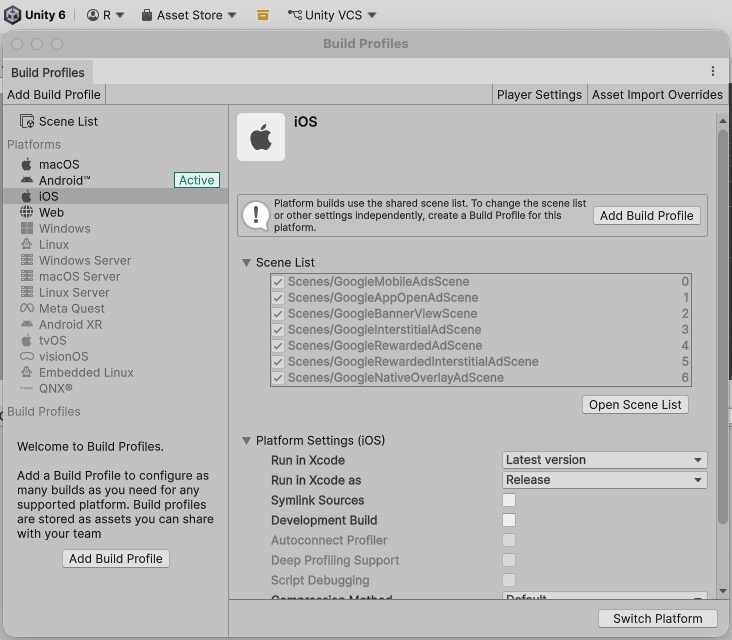
Task: Select the Web platform
Action: pyautogui.click(x=115, y=212)
